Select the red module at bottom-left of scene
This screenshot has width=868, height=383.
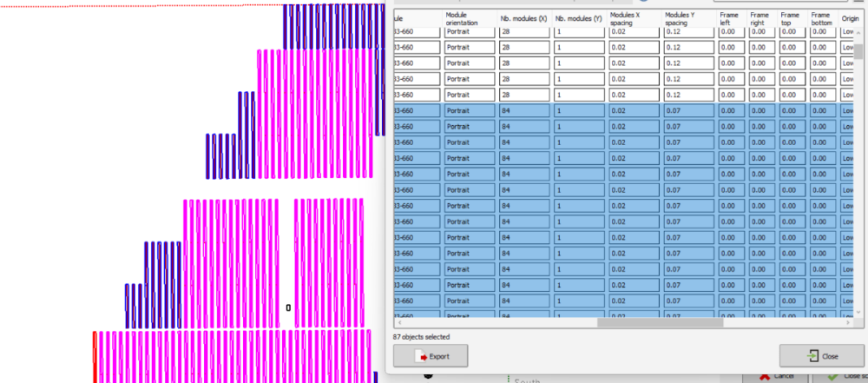coord(95,356)
